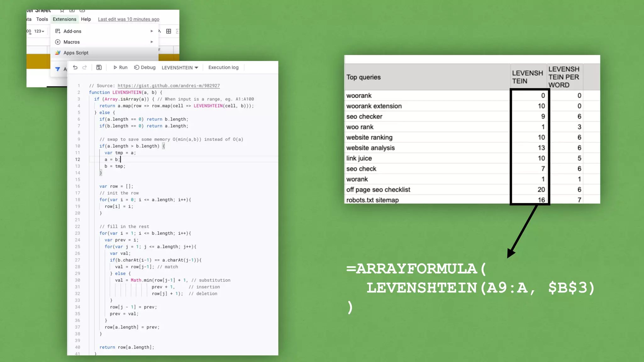Place cursor on 'function LEVENSHTEIN(a, b) {' line
This screenshot has width=644, height=362.
(125, 92)
